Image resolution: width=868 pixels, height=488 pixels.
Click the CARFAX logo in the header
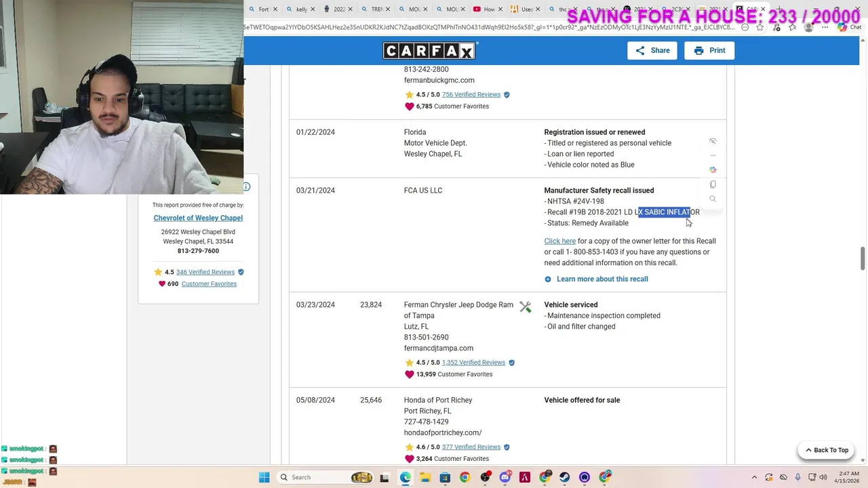431,51
